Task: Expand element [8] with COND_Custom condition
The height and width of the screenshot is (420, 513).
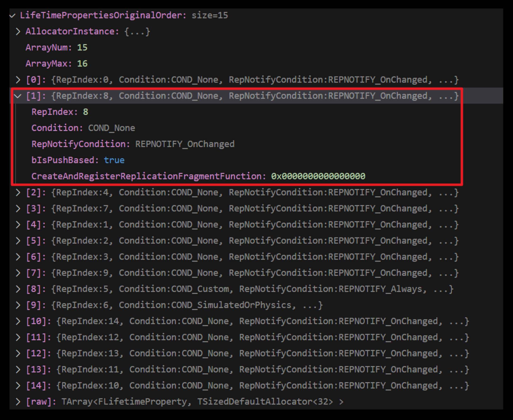Action: pos(18,289)
